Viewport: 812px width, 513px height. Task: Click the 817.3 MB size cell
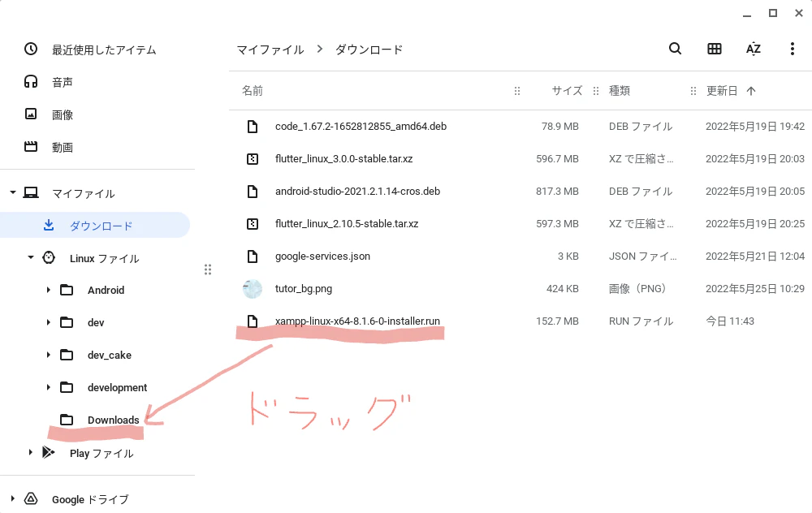click(x=557, y=192)
